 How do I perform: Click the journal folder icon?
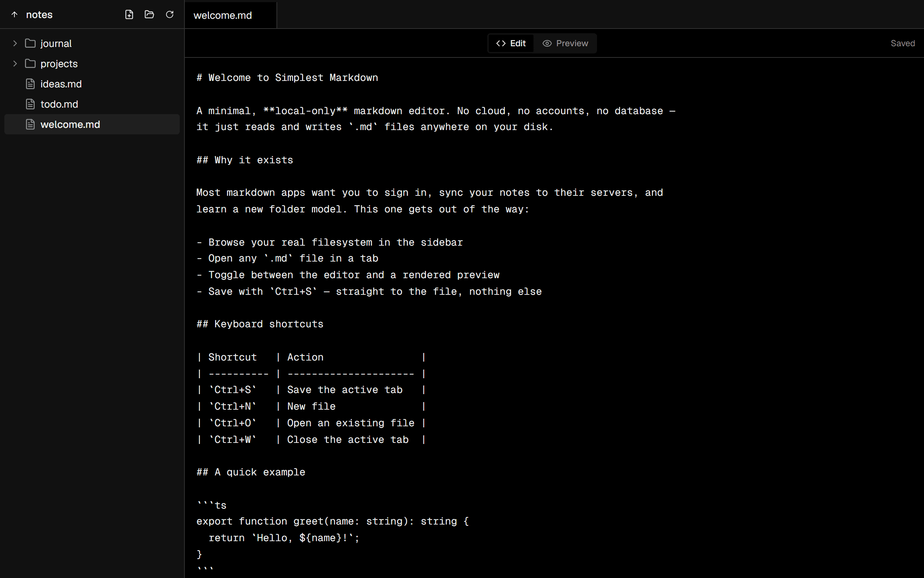pyautogui.click(x=30, y=43)
